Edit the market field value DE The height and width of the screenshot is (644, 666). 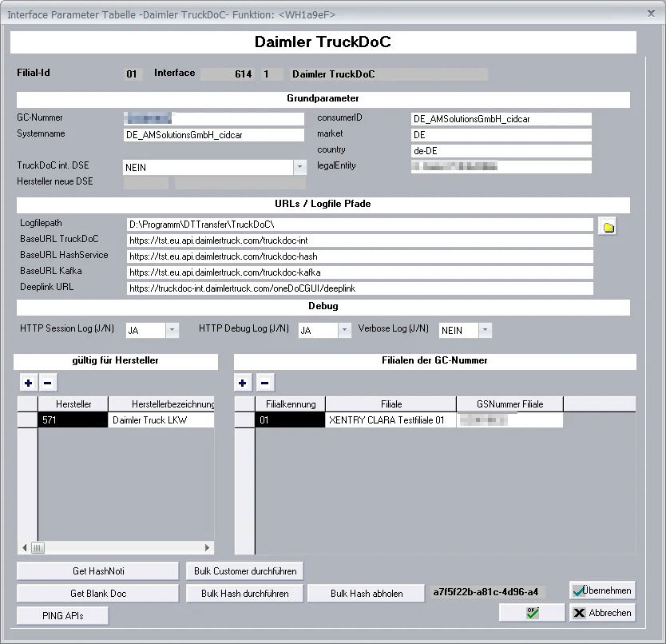pyautogui.click(x=501, y=135)
